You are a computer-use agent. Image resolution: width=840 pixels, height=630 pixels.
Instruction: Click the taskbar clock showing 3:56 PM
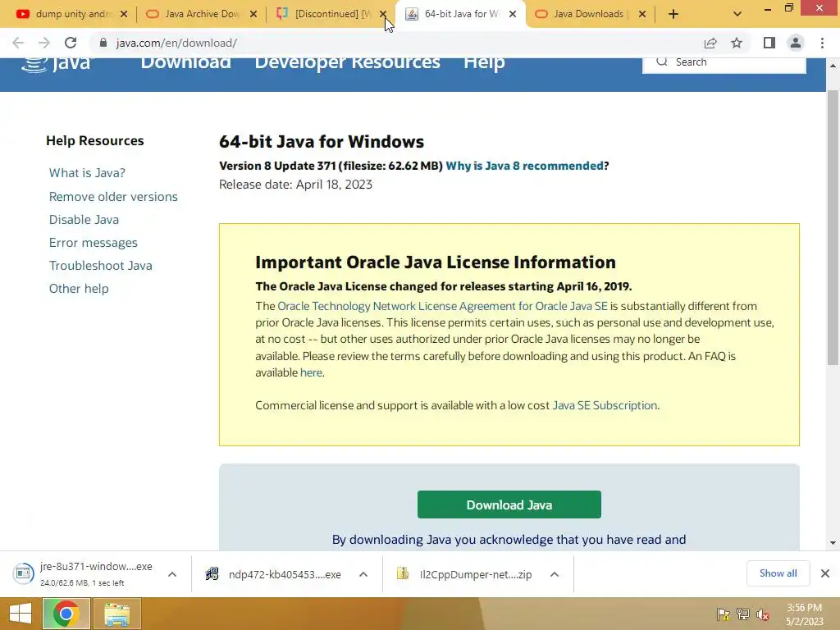tap(804, 614)
